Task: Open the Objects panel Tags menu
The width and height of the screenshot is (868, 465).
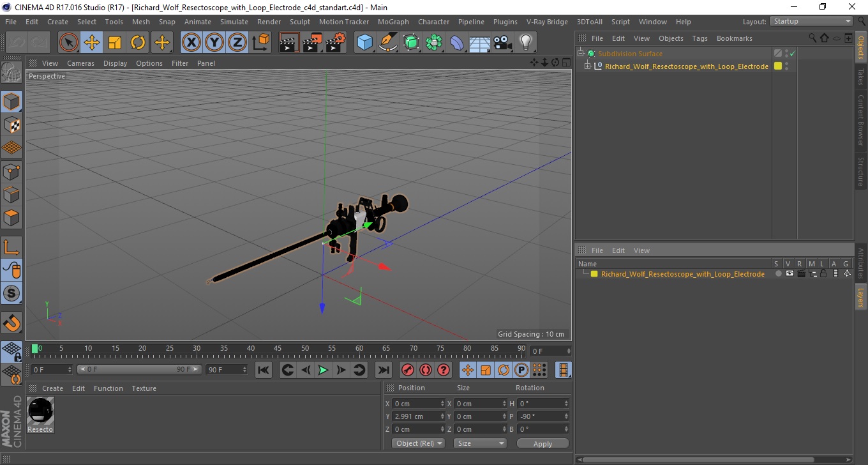Action: pos(700,38)
